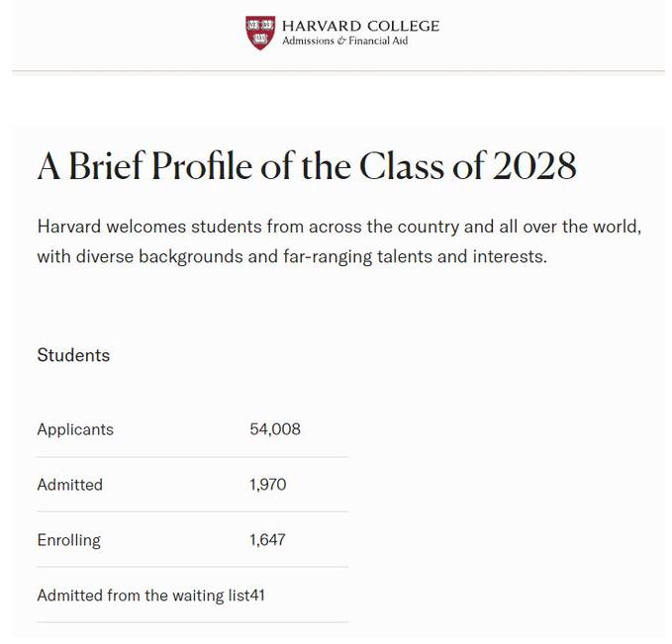Click Admitted from the waiting list label

tap(144, 596)
